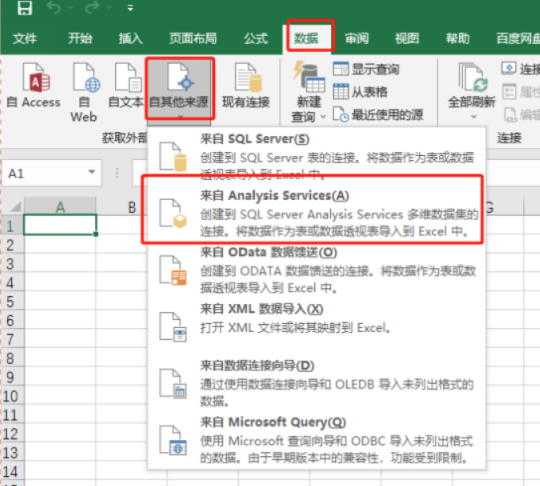Select row 3 header
Screen dimensions: 540x486
coord(12,264)
